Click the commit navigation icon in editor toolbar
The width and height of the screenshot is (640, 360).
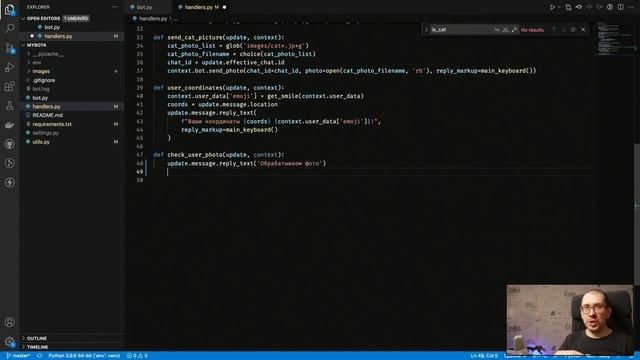(x=579, y=7)
